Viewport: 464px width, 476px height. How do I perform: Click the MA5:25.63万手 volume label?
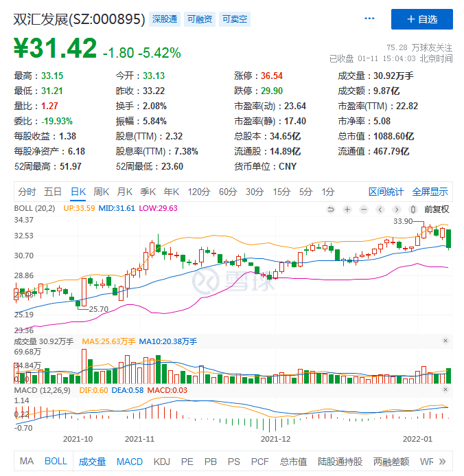click(x=108, y=341)
